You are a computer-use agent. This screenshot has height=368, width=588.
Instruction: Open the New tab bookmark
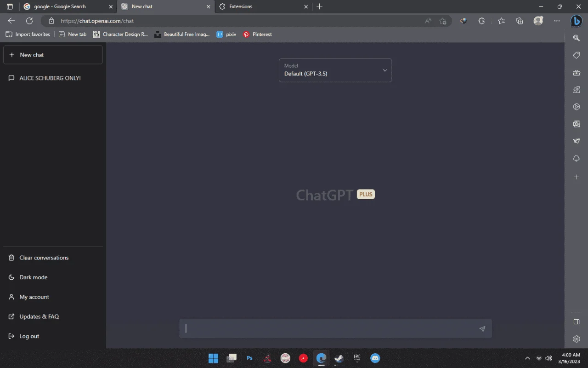point(73,34)
